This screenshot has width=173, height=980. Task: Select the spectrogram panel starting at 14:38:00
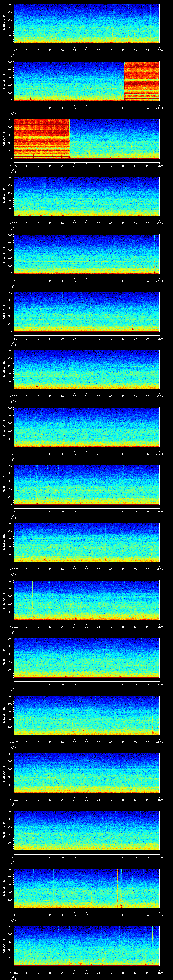point(86,543)
